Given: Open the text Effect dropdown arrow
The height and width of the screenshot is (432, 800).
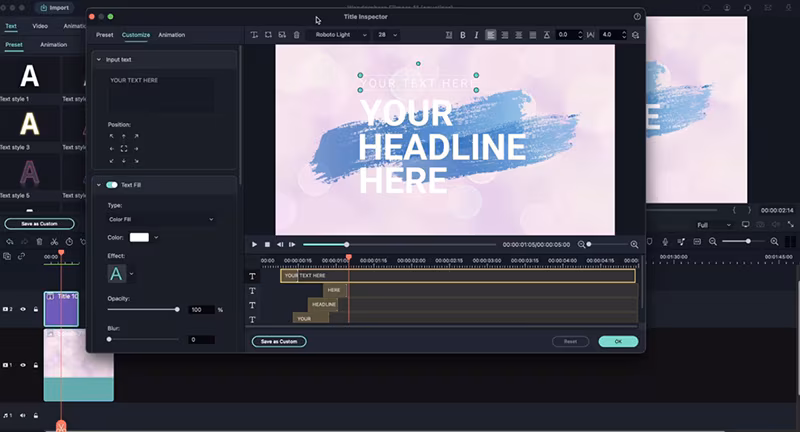Looking at the screenshot, I should pyautogui.click(x=132, y=274).
